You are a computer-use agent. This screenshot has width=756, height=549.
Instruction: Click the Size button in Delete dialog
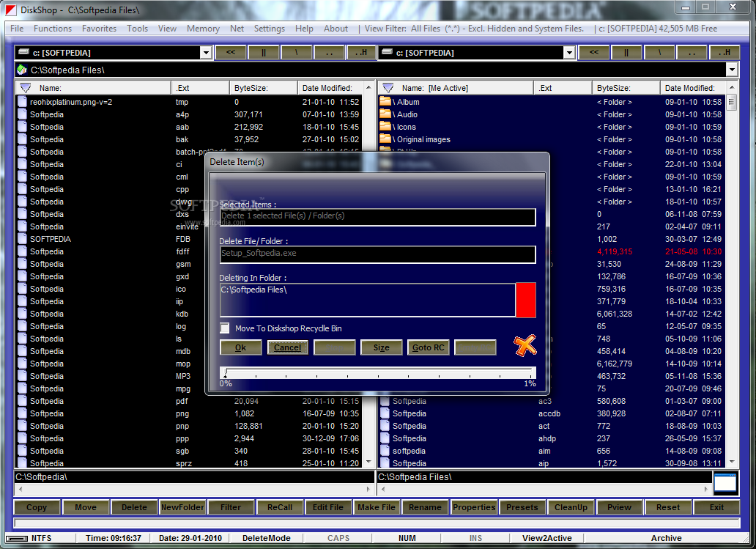[381, 347]
